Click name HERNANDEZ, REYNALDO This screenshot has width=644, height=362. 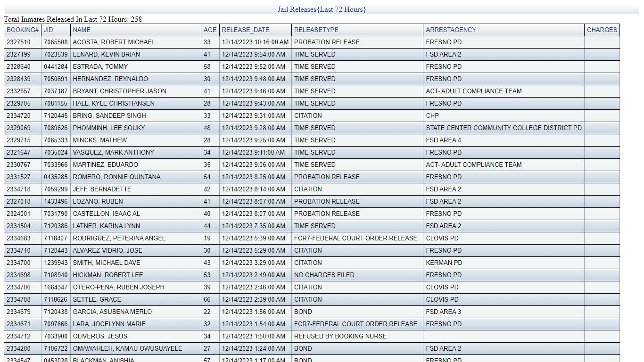[x=110, y=79]
